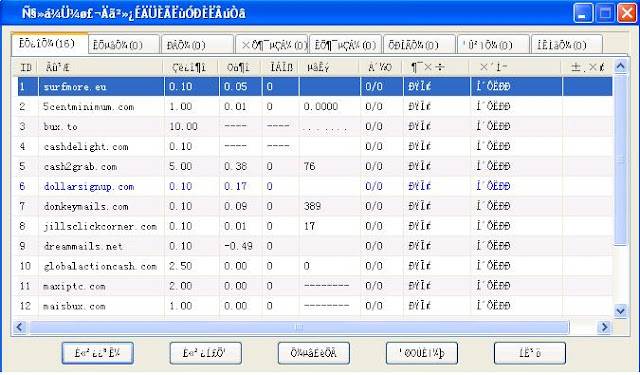Click the value 389 in the donkeymails.com row
Screen dimensions: 640x375
(312, 206)
